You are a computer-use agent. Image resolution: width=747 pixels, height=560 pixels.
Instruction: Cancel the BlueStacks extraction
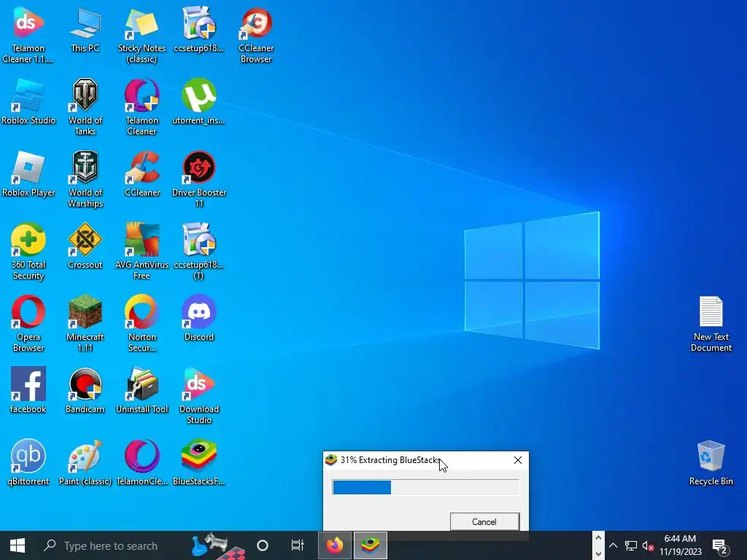tap(484, 522)
